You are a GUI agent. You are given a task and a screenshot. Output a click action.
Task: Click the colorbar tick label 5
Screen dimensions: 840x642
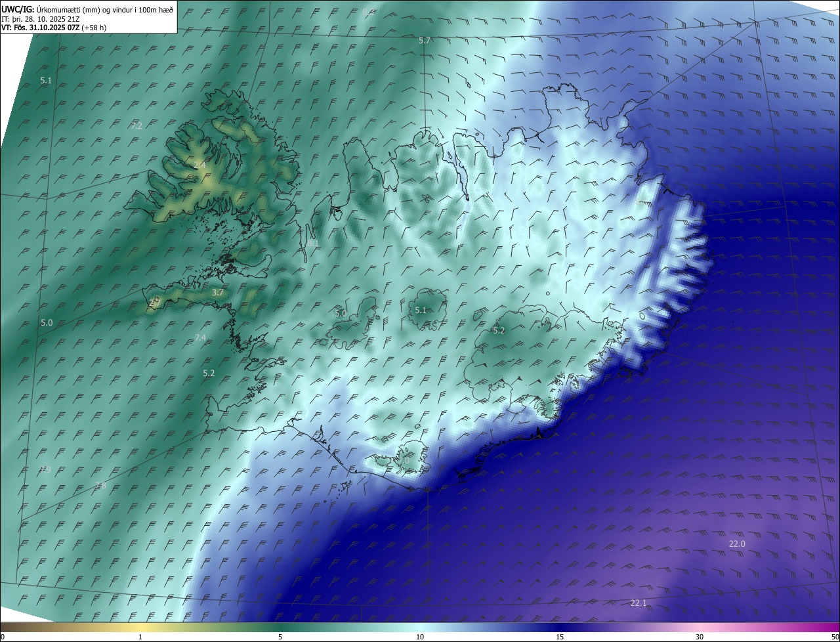280,637
